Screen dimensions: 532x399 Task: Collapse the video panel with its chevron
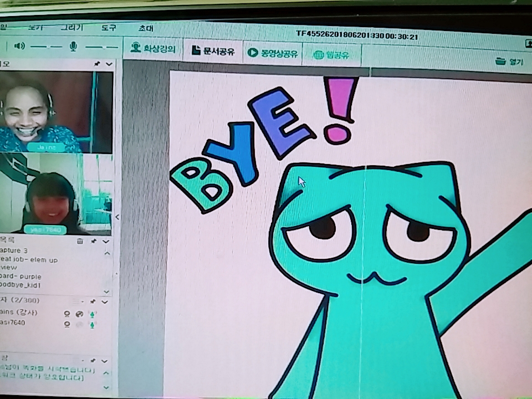tap(109, 64)
